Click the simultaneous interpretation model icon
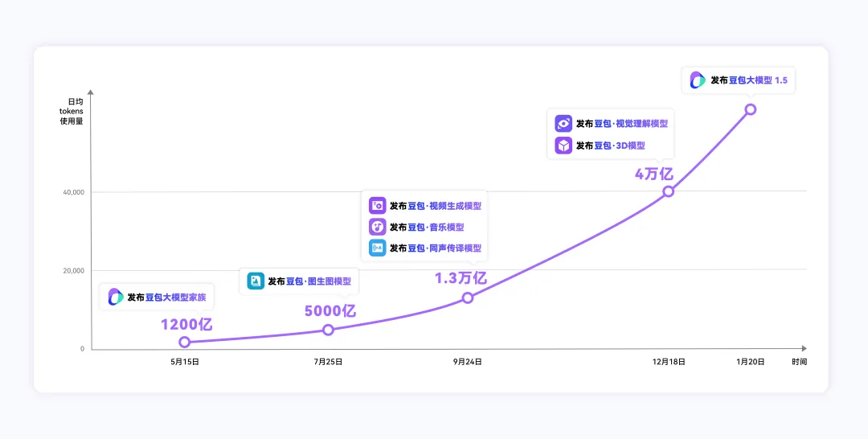 tap(378, 248)
